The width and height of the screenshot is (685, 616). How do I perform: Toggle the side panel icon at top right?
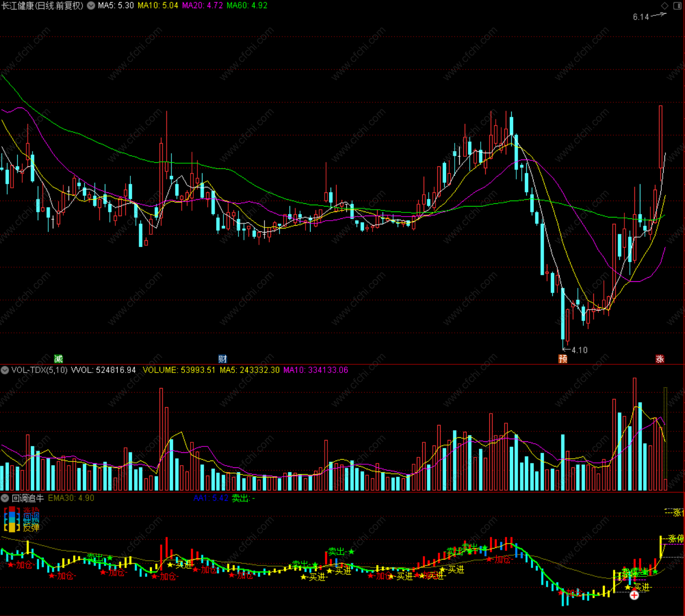(677, 5)
